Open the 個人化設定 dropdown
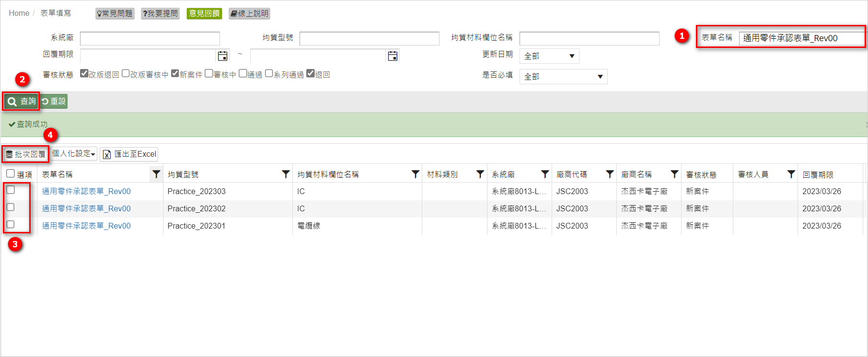Image resolution: width=868 pixels, height=357 pixels. (x=74, y=154)
